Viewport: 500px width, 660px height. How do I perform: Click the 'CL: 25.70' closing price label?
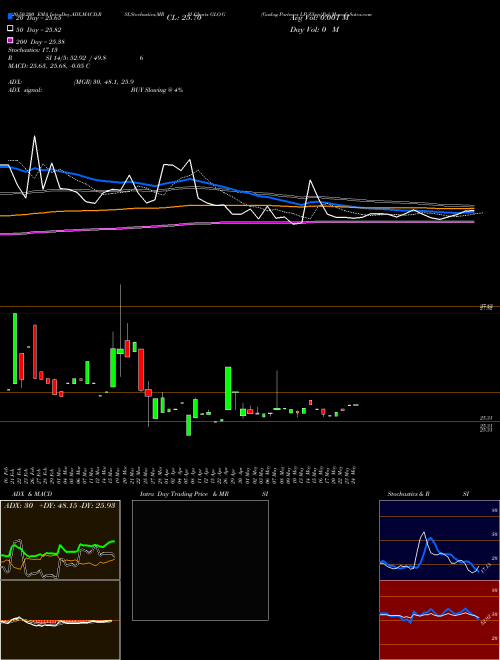184,18
